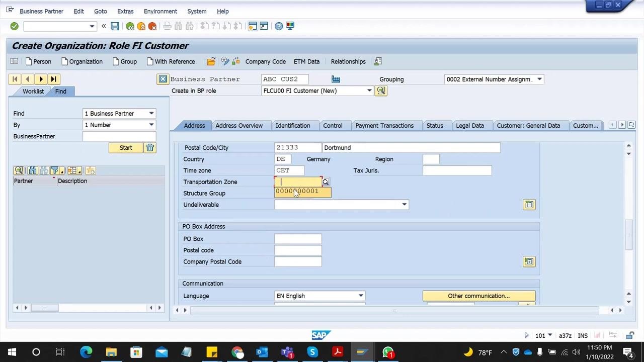Click the Last record navigation icon
The image size is (644, 362).
coord(54,79)
